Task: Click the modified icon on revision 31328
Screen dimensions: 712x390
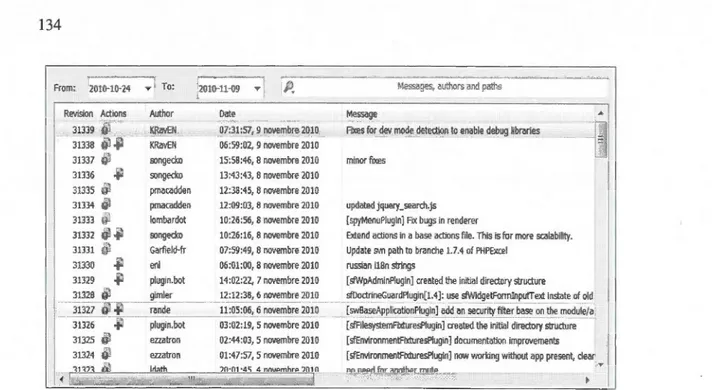Action: [106, 294]
